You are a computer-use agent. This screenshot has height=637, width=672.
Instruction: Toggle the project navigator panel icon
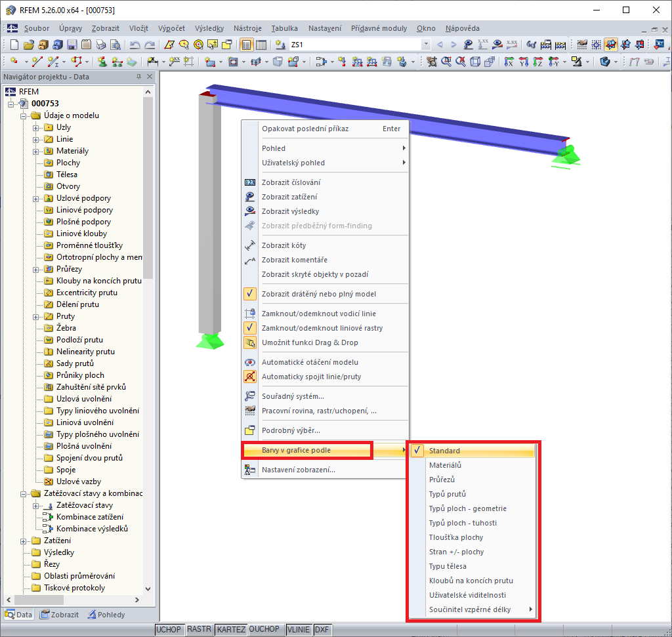point(246,45)
